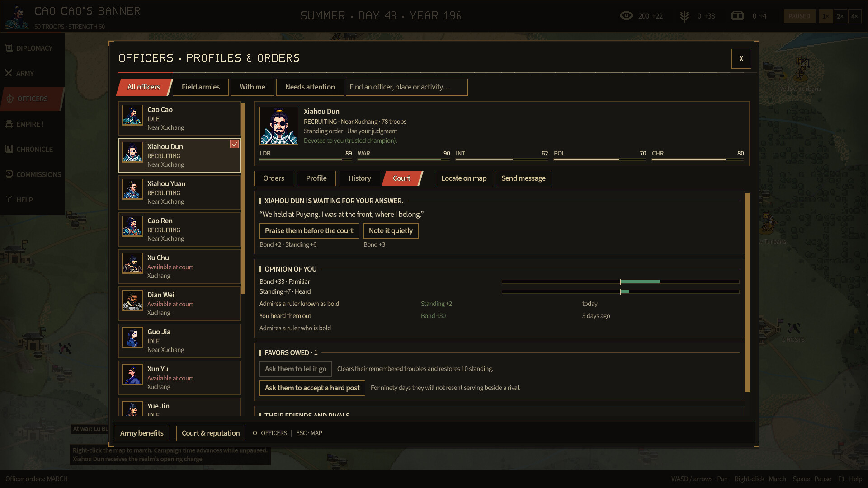The width and height of the screenshot is (868, 488).
Task: Set game speed to 2x
Action: pos(840,16)
